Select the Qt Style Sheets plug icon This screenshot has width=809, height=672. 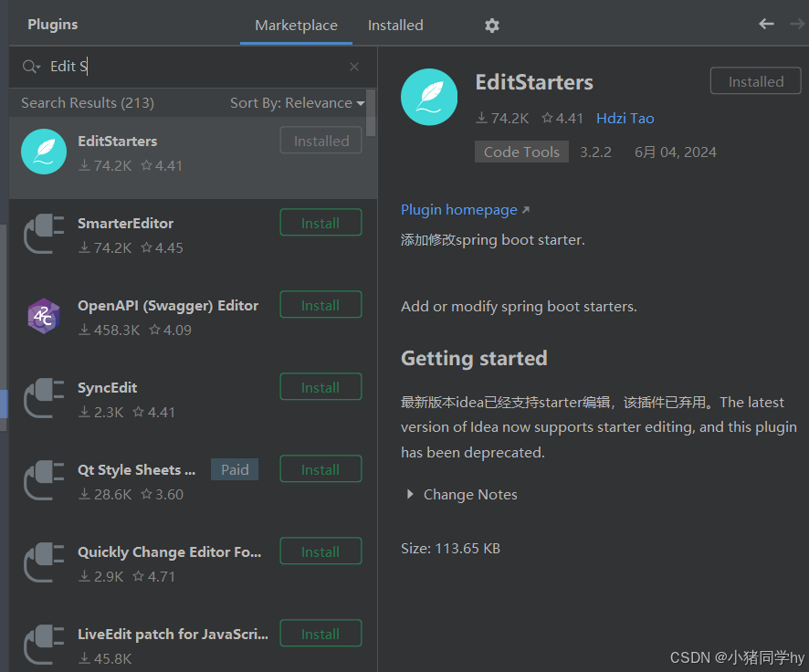point(44,480)
